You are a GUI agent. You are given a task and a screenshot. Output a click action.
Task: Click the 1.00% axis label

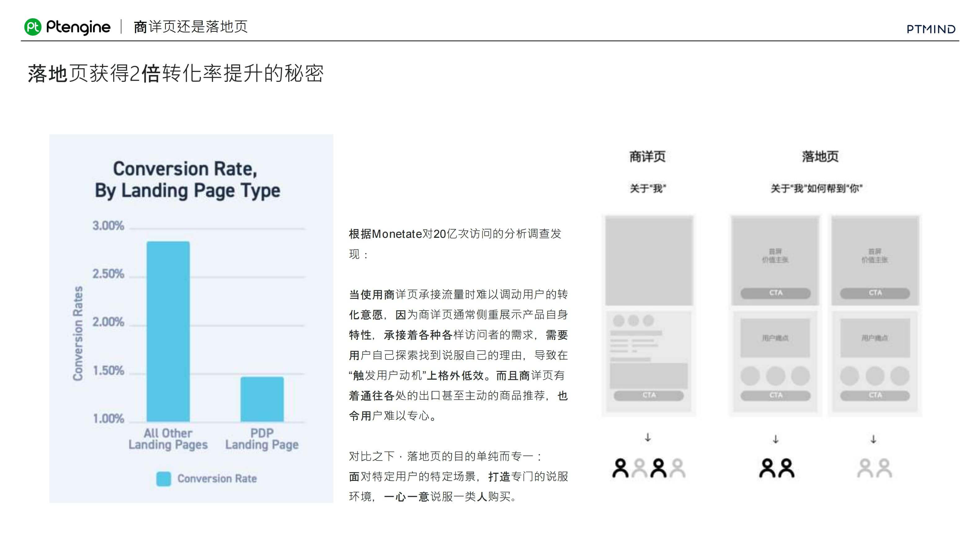click(109, 419)
